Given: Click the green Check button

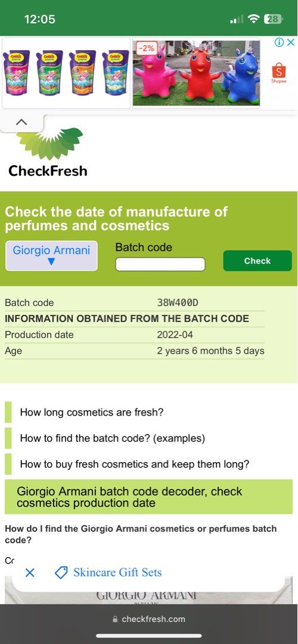Looking at the screenshot, I should (x=257, y=261).
